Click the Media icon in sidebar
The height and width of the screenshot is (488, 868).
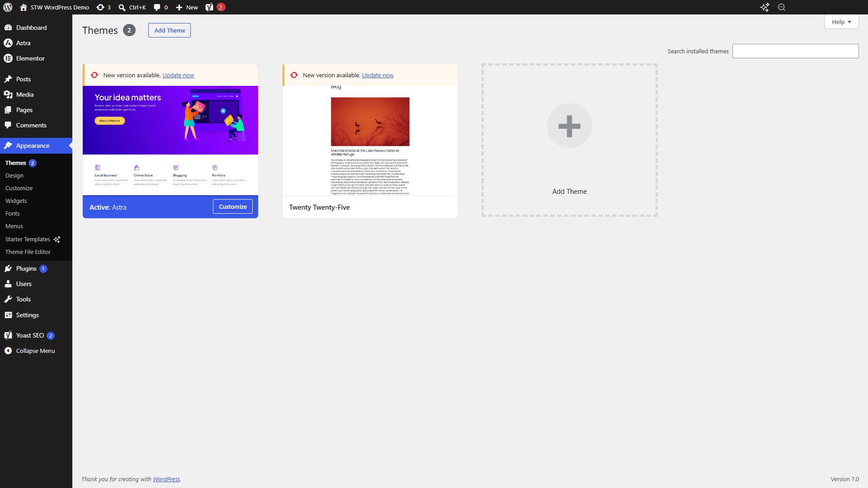coord(8,94)
